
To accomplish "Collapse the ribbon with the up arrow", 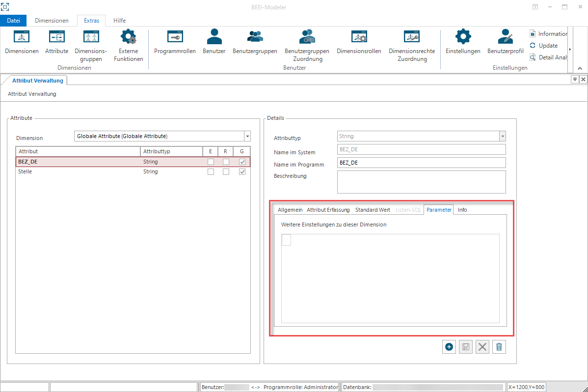I will pyautogui.click(x=580, y=68).
